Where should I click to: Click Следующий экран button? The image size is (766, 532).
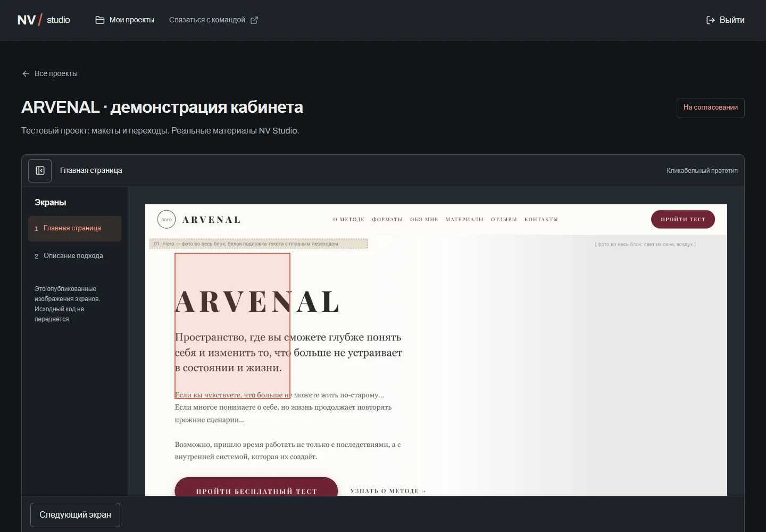pyautogui.click(x=75, y=515)
